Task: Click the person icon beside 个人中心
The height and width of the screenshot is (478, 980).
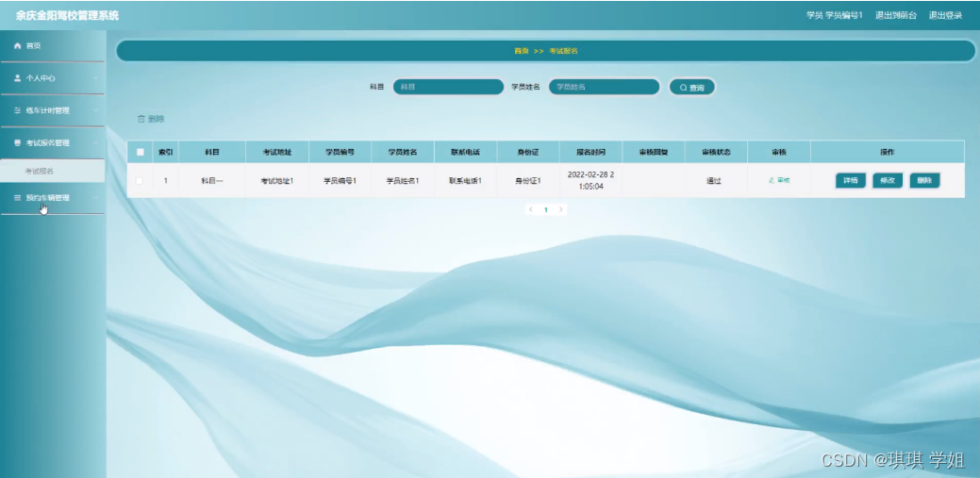Action: pyautogui.click(x=18, y=78)
